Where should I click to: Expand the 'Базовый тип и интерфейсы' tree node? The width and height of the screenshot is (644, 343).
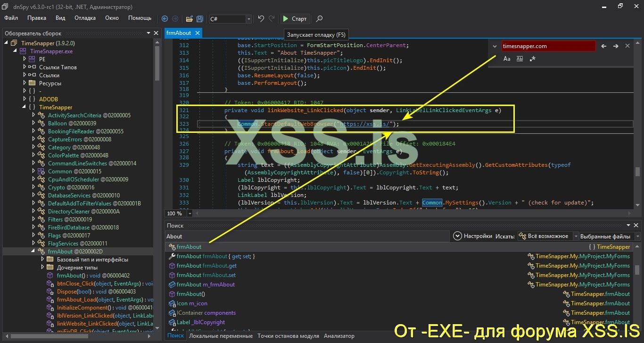tap(43, 259)
